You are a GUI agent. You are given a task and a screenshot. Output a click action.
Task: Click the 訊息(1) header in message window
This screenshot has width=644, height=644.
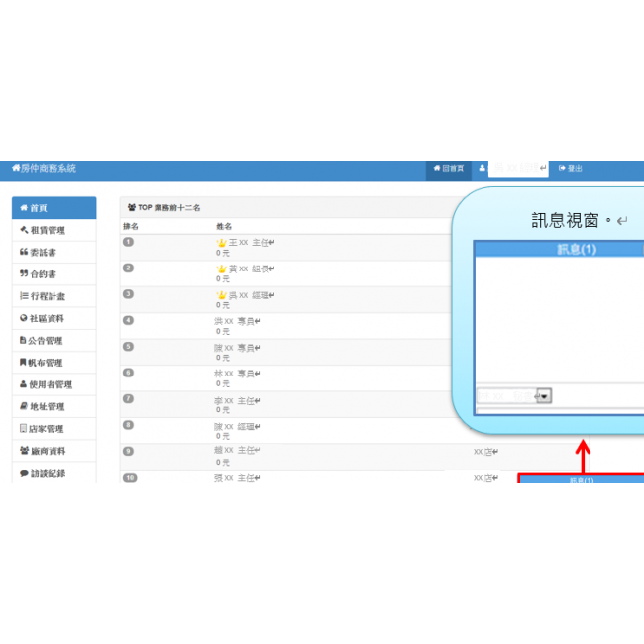tap(577, 249)
